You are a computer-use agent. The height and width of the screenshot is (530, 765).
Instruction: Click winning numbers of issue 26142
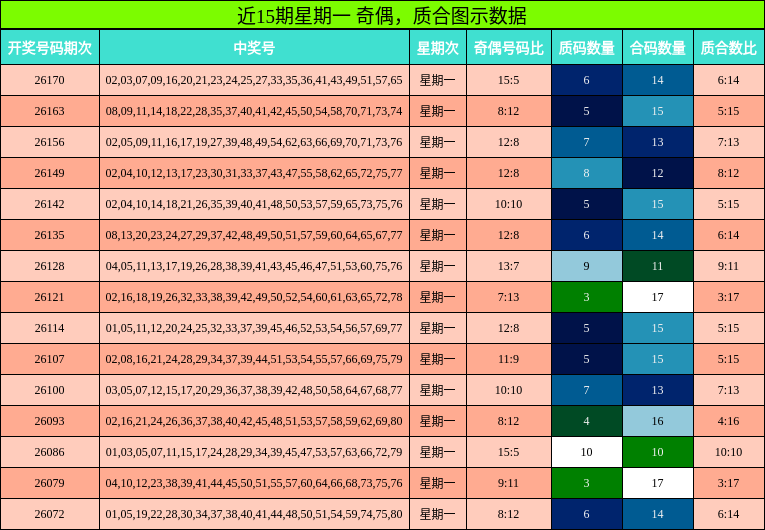[x=254, y=204]
